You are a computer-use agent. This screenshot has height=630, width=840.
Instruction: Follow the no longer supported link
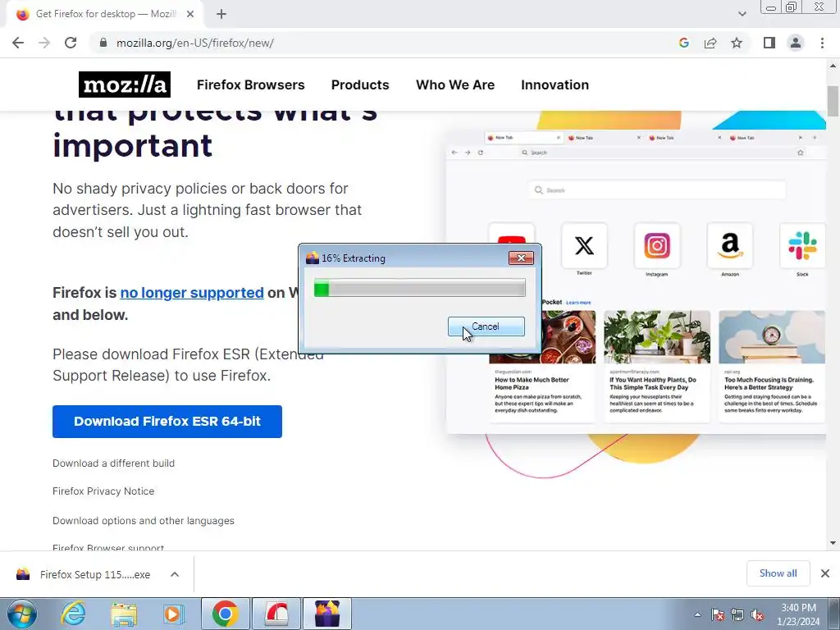pyautogui.click(x=192, y=293)
